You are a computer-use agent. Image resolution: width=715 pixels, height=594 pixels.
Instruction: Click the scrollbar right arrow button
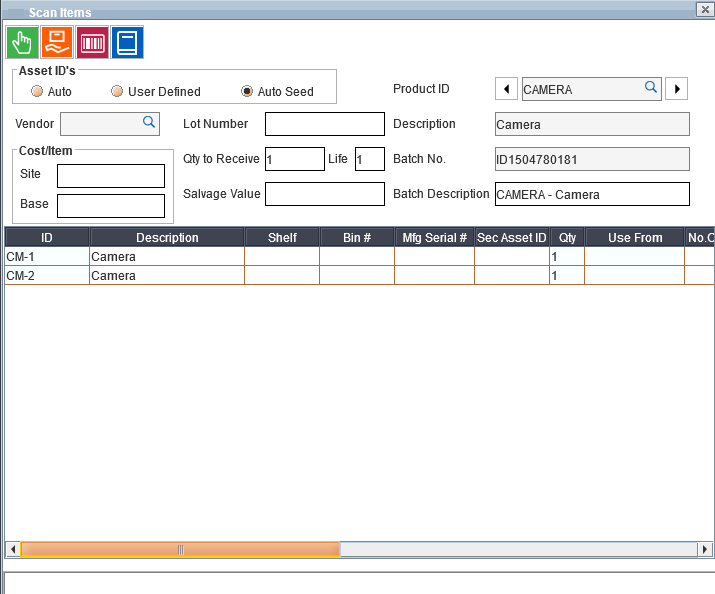pyautogui.click(x=704, y=549)
